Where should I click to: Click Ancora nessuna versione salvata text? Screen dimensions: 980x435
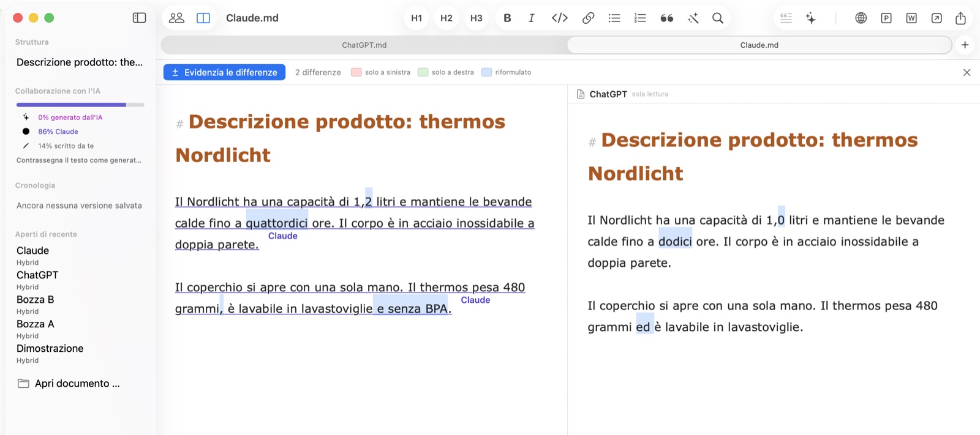pos(79,206)
